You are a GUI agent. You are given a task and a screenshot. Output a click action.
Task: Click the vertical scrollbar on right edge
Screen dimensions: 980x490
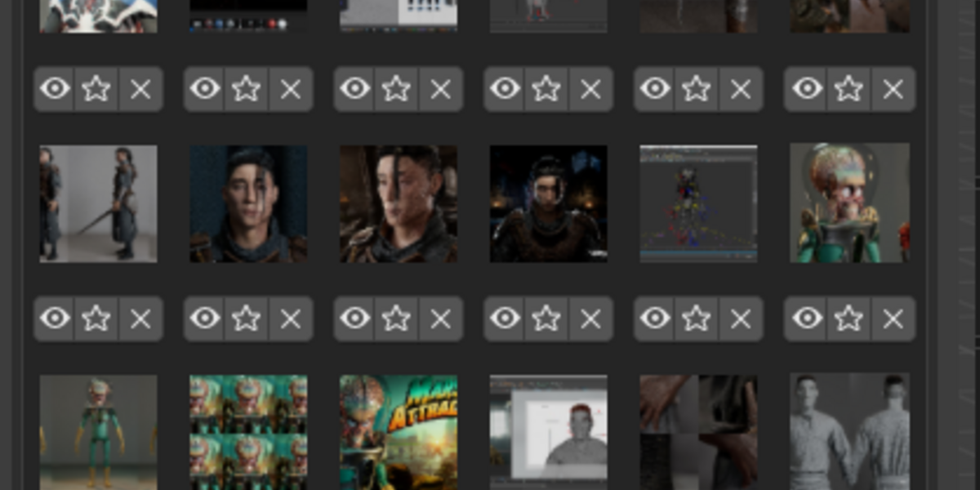(958, 245)
